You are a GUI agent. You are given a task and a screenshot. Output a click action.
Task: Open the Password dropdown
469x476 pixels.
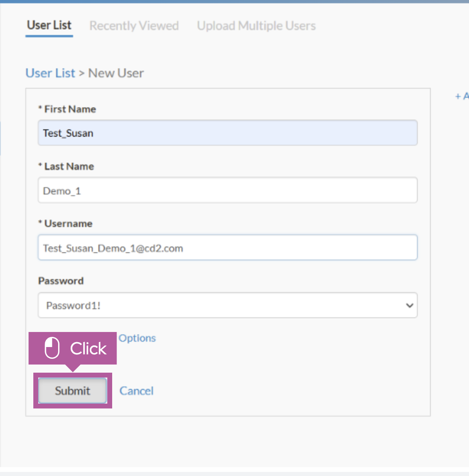coord(228,305)
